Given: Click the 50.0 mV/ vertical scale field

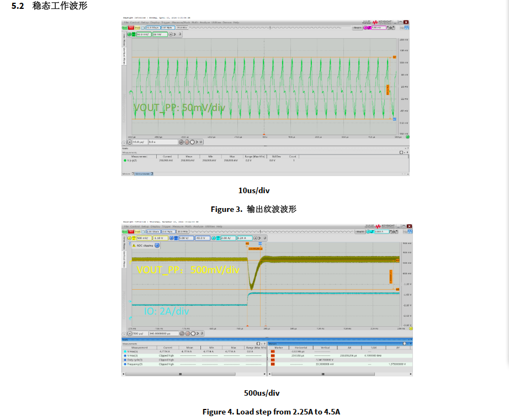Looking at the screenshot, I should tap(144, 34).
